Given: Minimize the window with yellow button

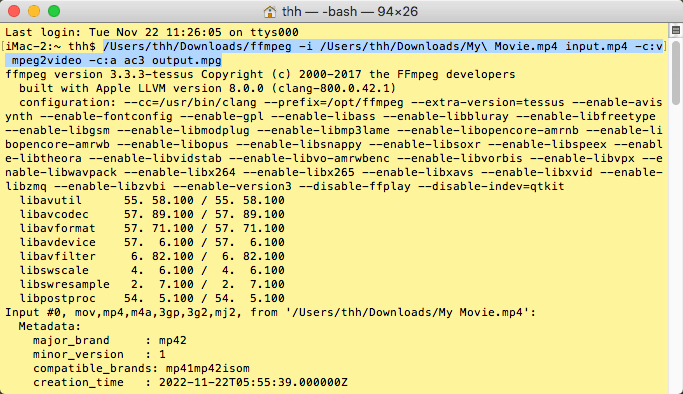Looking at the screenshot, I should (34, 11).
